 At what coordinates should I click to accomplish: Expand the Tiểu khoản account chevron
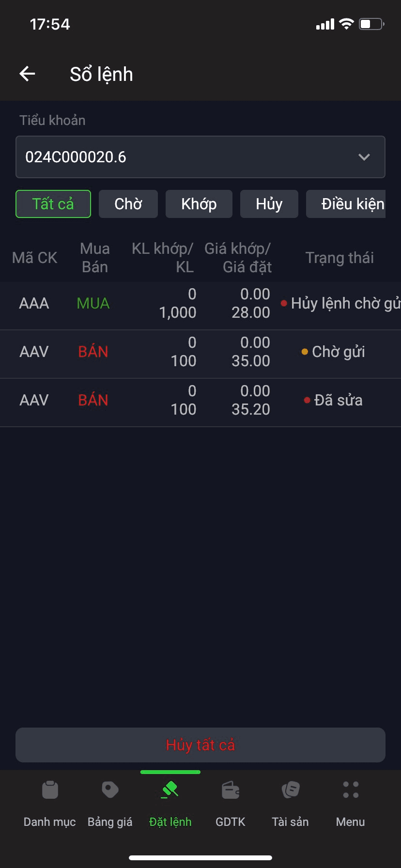(364, 157)
